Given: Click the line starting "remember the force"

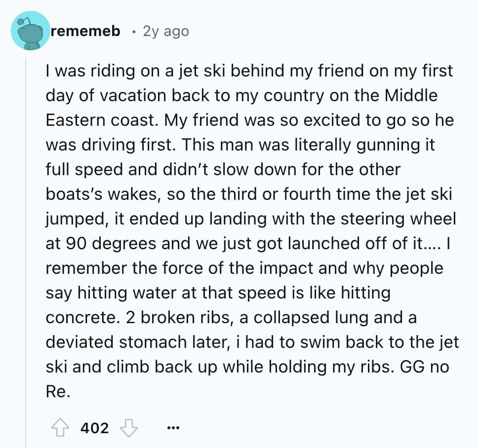Looking at the screenshot, I should (244, 269).
